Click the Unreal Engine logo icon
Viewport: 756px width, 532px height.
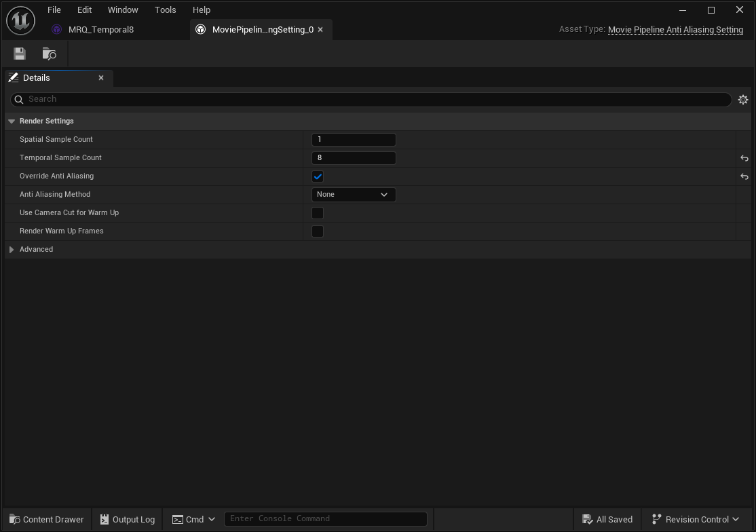tap(21, 20)
